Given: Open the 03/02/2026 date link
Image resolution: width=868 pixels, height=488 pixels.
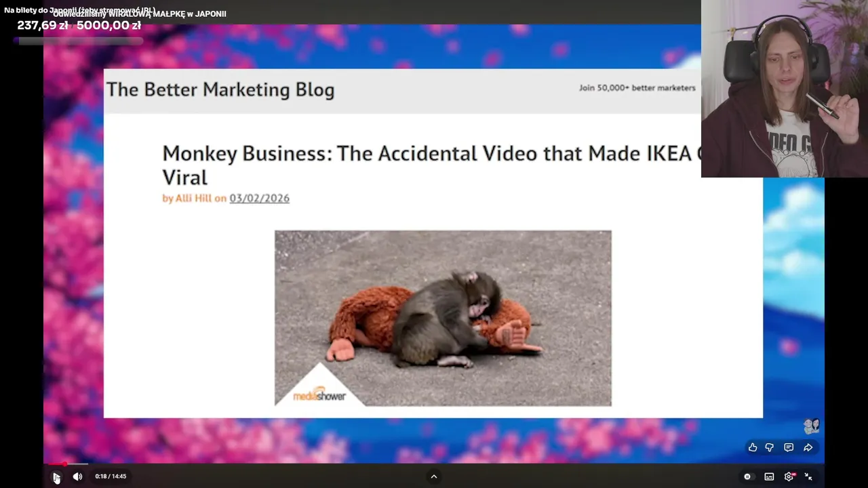Looking at the screenshot, I should point(259,198).
